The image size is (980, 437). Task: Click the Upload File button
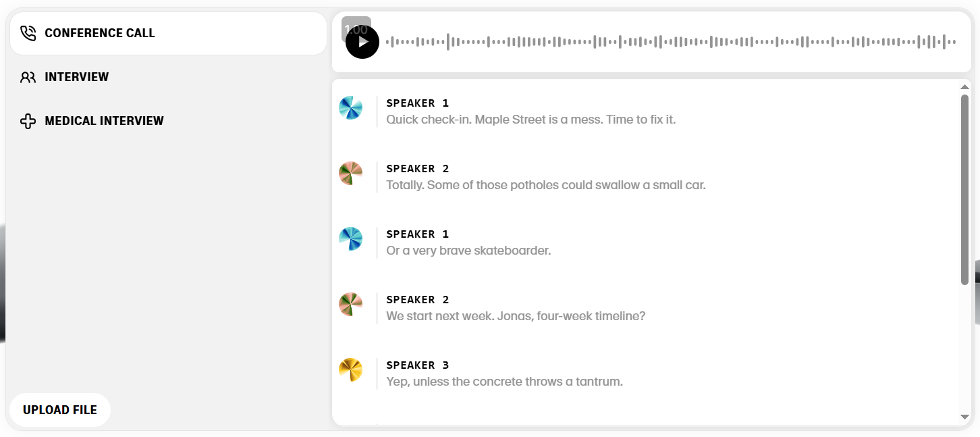click(x=59, y=409)
